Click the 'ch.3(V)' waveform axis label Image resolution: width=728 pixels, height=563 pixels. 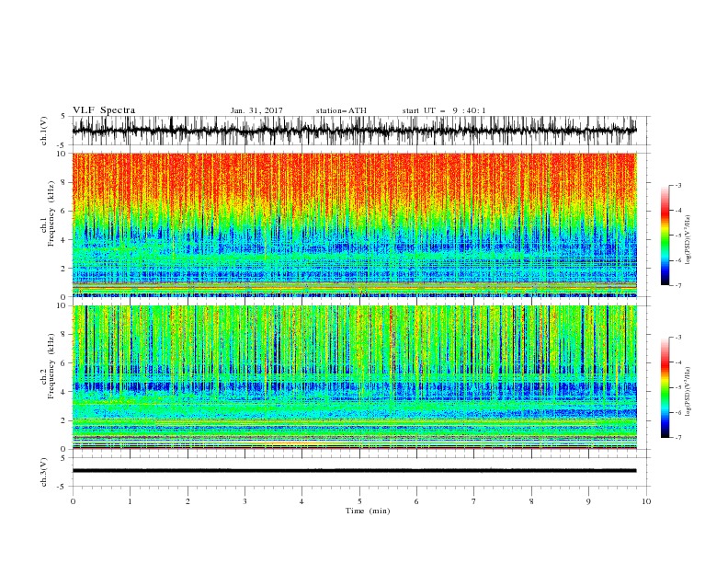click(44, 472)
